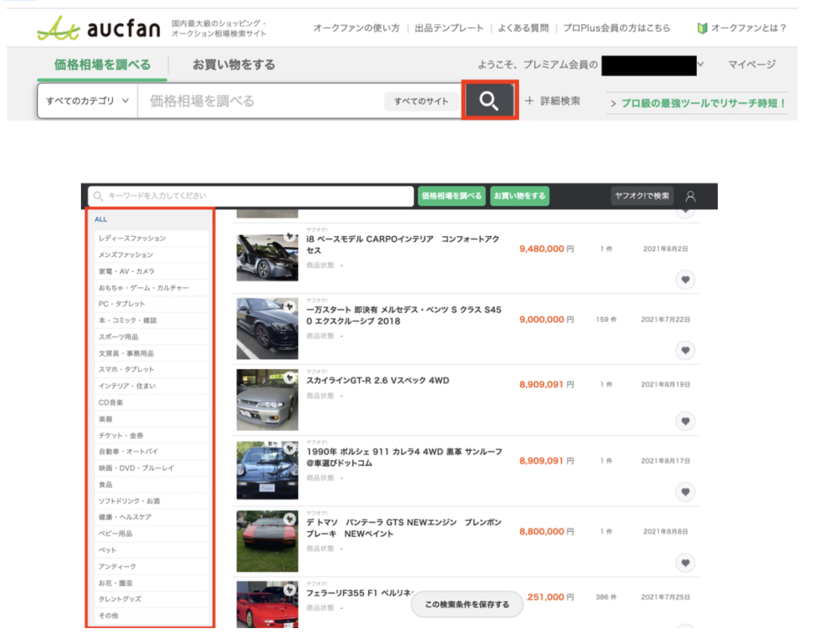This screenshot has width=814, height=644.
Task: Click the beginner mark オークファンとは？ icon
Action: 702,28
